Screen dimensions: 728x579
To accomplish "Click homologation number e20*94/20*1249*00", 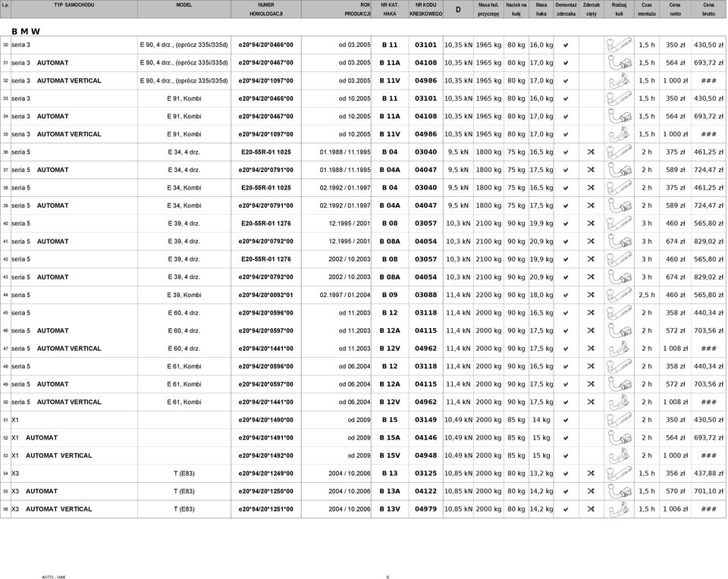I will 266,474.
